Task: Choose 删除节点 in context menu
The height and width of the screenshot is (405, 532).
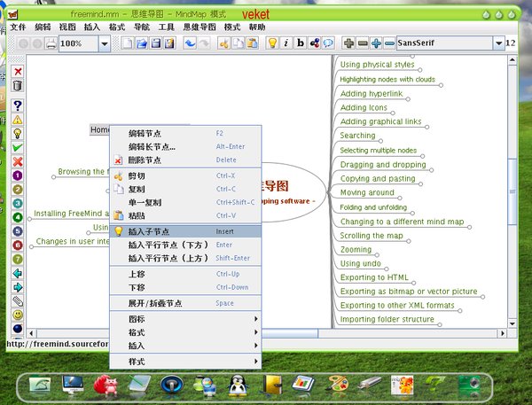Action: 185,160
